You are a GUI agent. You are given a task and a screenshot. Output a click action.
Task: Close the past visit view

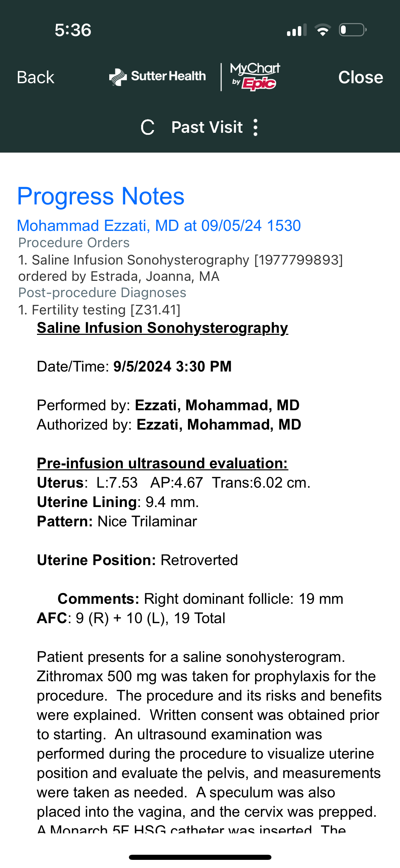tap(360, 77)
